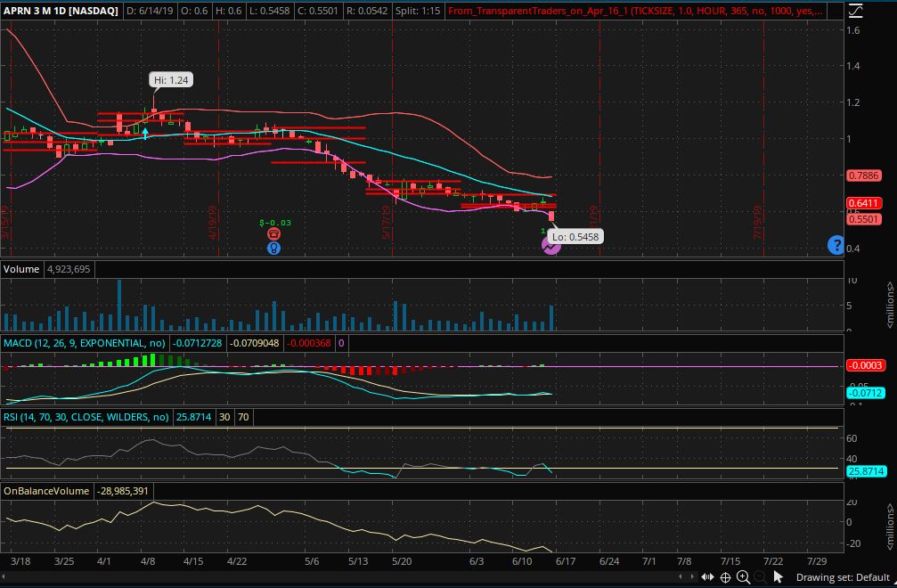Click the 5/20 date on time axis
Viewport: 897px width, 588px height.
[402, 561]
